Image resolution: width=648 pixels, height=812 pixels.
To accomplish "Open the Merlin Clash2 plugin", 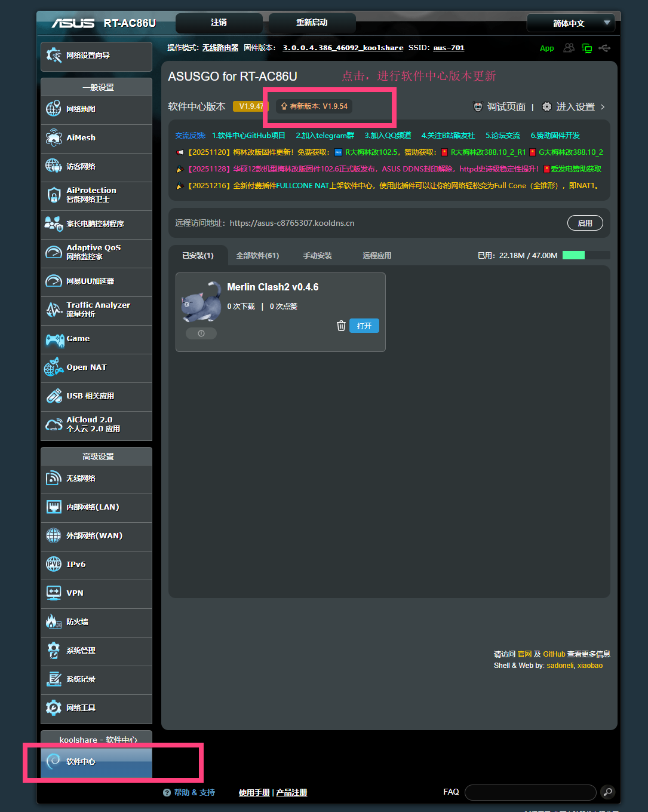I will point(364,326).
